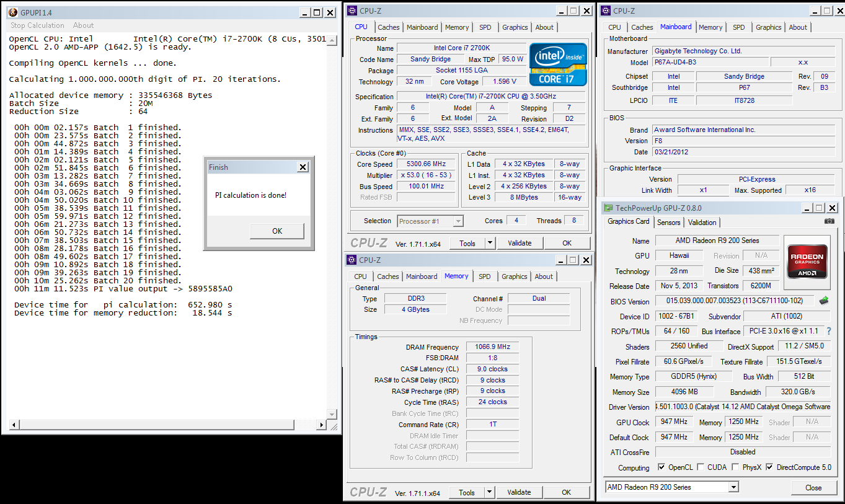Click the top-left CPU-Z window title icon
Screen dimensions: 845x504
(x=352, y=11)
